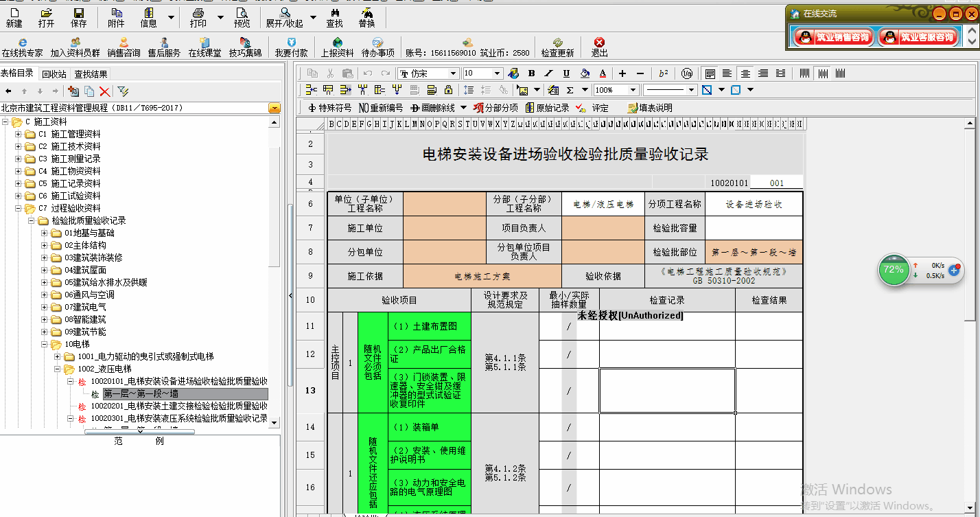Click the 保存 (Save) toolbar icon
This screenshot has height=517, width=980.
79,17
